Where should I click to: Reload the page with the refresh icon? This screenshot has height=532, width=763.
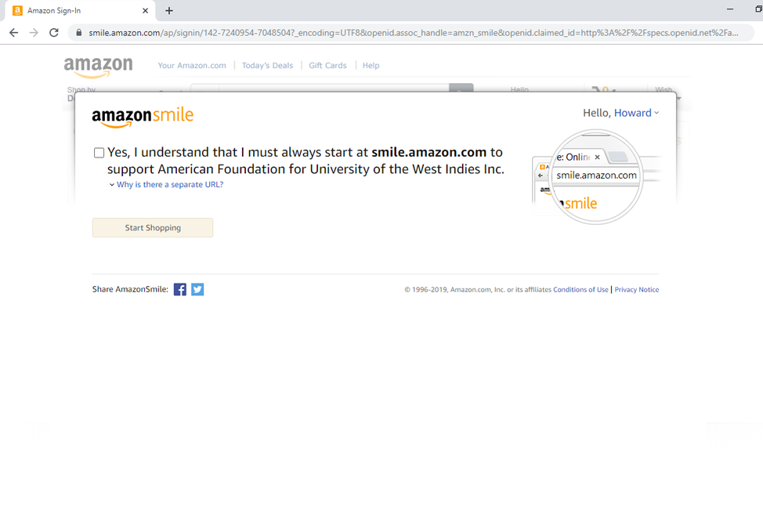[x=54, y=33]
